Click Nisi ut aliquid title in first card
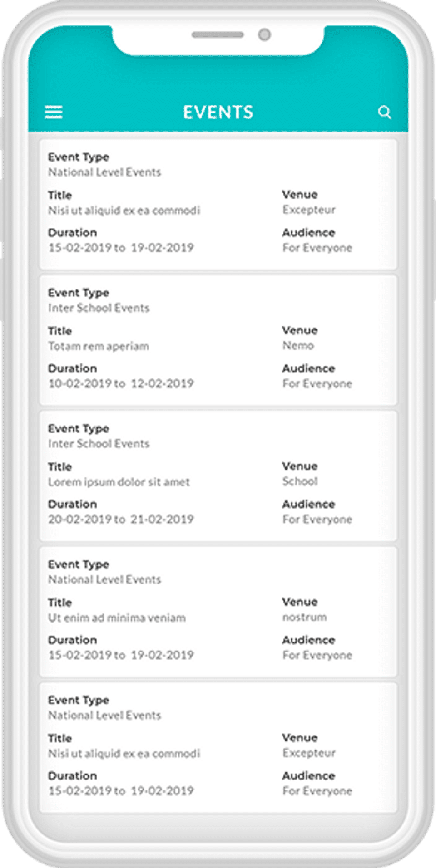Screen dimensions: 436x868 pos(124,211)
